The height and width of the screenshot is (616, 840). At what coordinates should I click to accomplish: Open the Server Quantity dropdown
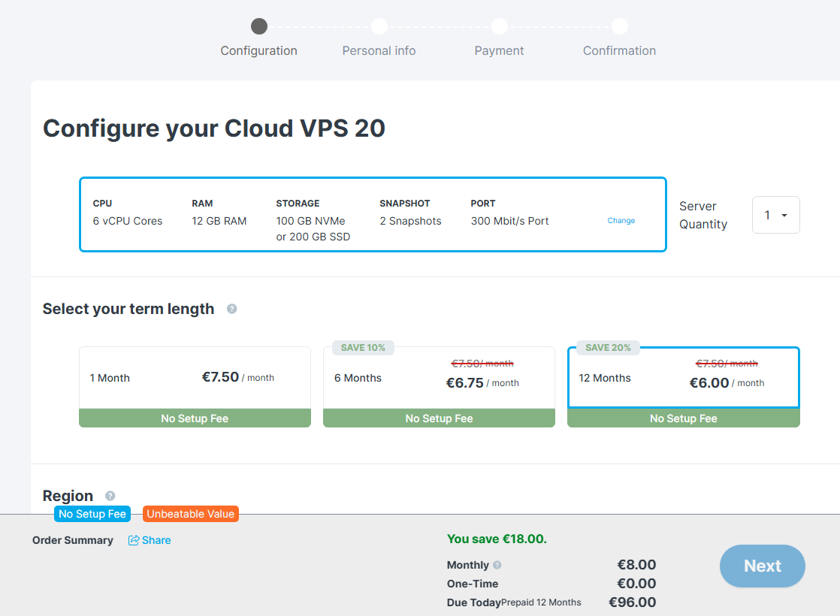tap(775, 215)
